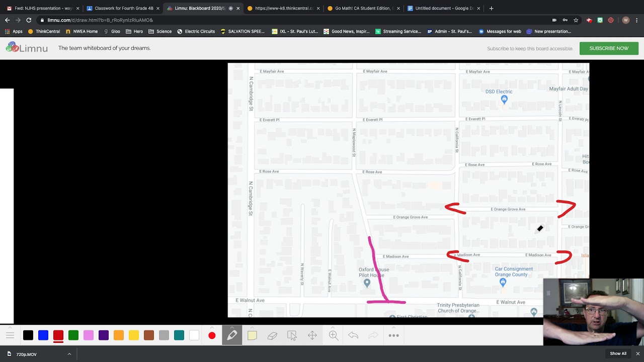Pick the purple color swatch
This screenshot has width=644, height=362.
pyautogui.click(x=104, y=335)
